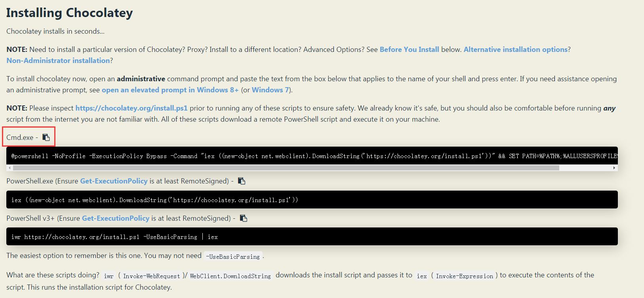Screen dimensions: 644x298
Task: Click the left scroll arrow of Cmd.exe code box
Action: coord(10,168)
